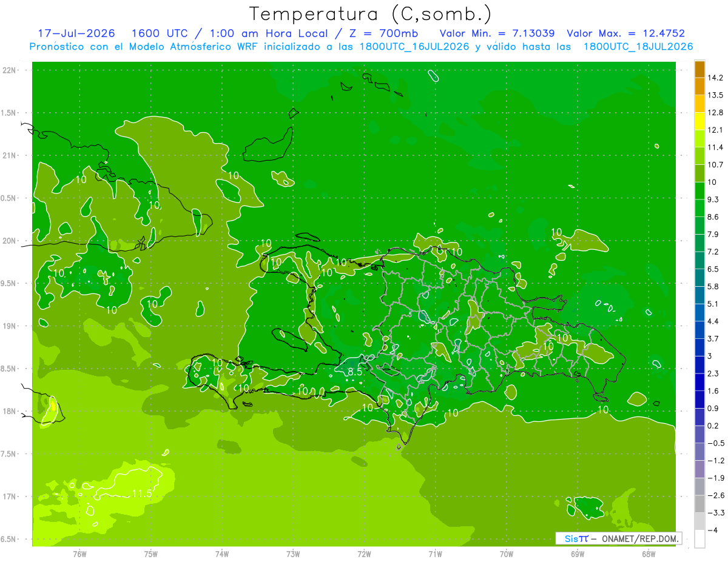Click the "18N" latitude axis label

click(9, 411)
